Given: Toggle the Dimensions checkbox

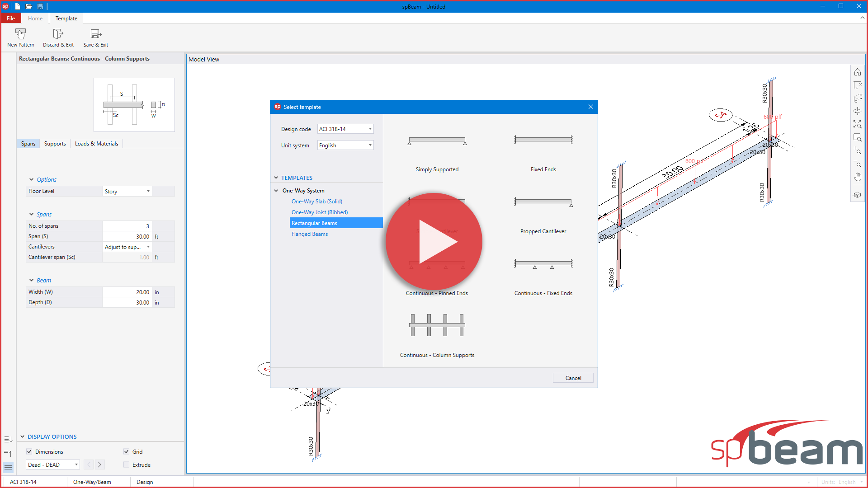Looking at the screenshot, I should pos(29,451).
